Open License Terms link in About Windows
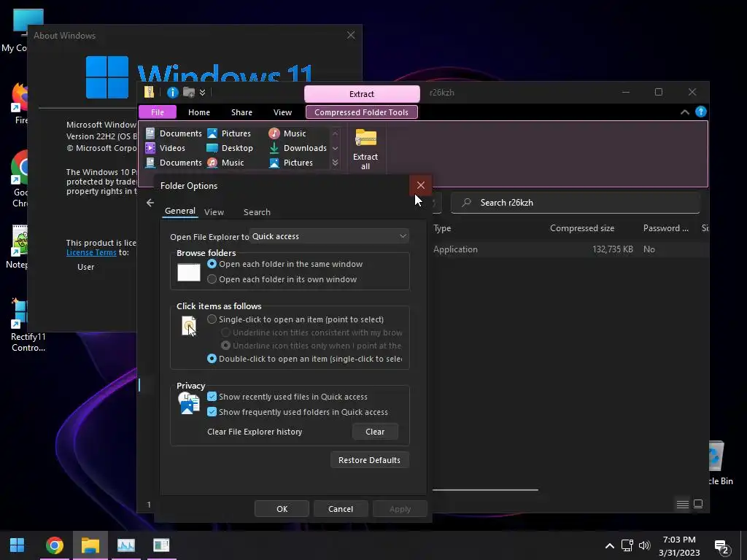The image size is (747, 560). click(91, 252)
